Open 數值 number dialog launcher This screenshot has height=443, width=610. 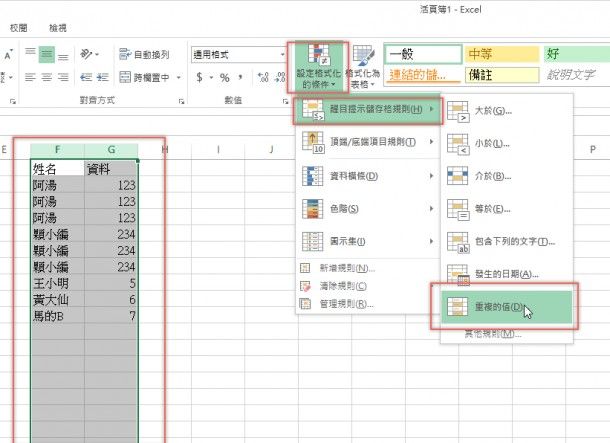[285, 102]
